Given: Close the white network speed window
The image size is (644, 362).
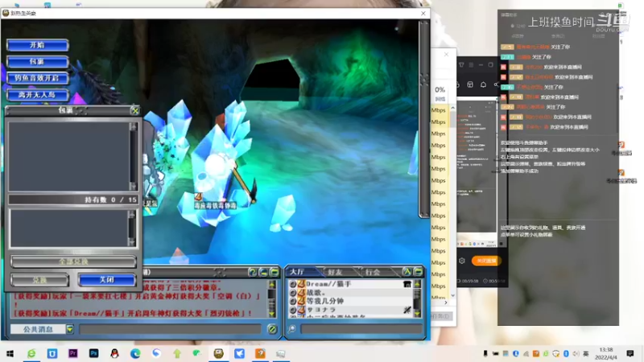Looking at the screenshot, I should tap(447, 54).
